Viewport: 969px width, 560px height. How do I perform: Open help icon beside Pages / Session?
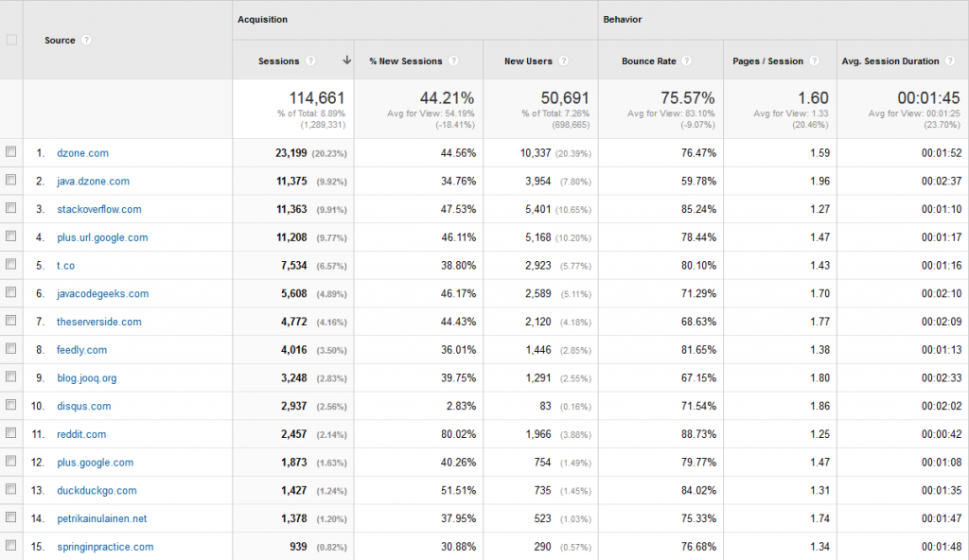coord(814,61)
